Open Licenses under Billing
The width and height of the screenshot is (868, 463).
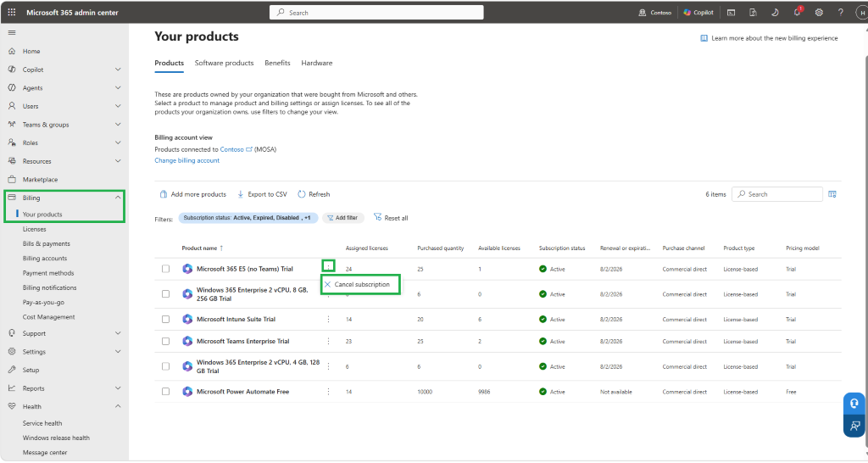click(34, 229)
